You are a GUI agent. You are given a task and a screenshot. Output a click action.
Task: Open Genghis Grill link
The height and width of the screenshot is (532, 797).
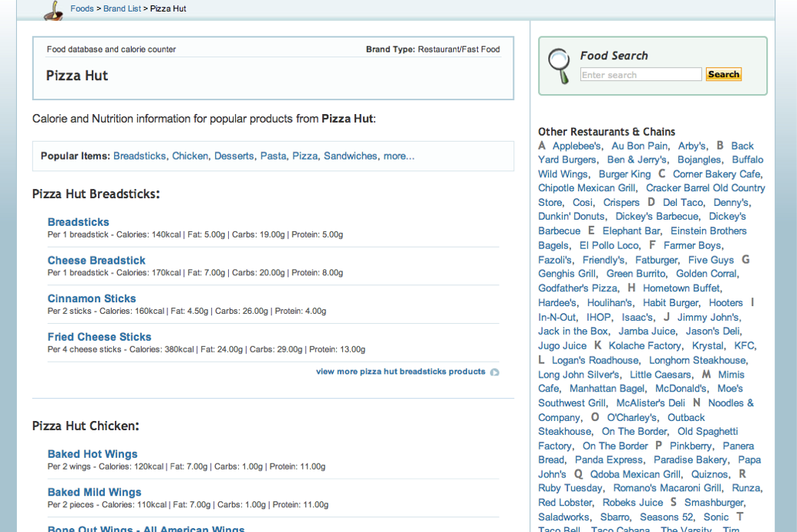[x=567, y=274]
